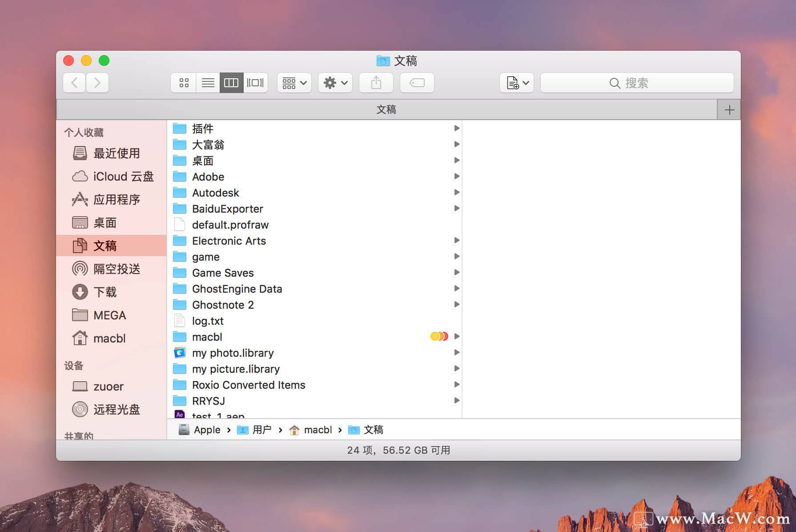Click the game folder icon
Viewport: 796px width, 532px height.
[180, 257]
